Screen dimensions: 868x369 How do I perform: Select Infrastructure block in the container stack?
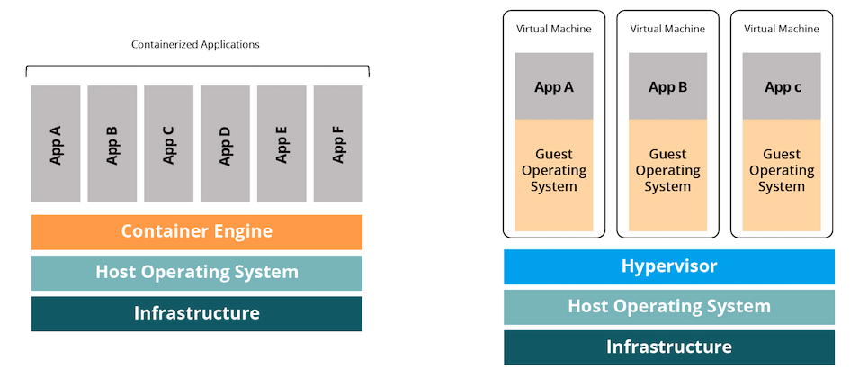point(196,313)
